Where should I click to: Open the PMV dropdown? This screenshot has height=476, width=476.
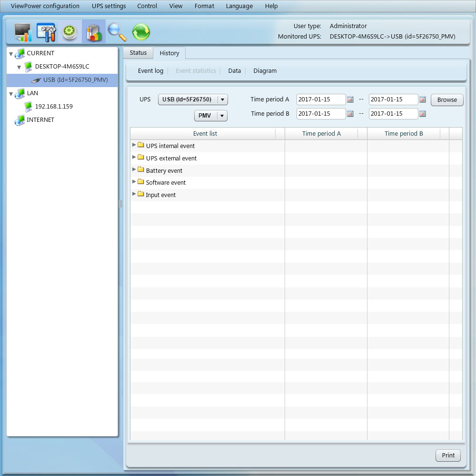[211, 116]
